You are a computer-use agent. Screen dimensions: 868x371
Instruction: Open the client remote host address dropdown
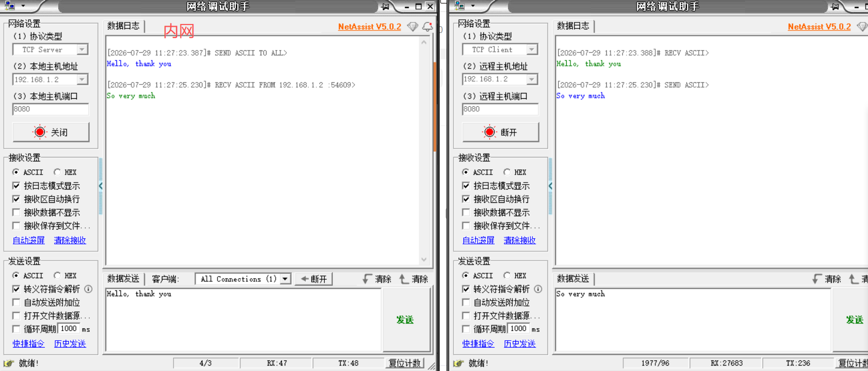[x=531, y=79]
